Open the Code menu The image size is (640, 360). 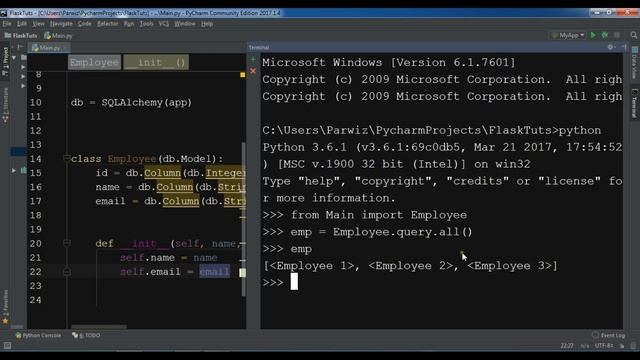84,24
